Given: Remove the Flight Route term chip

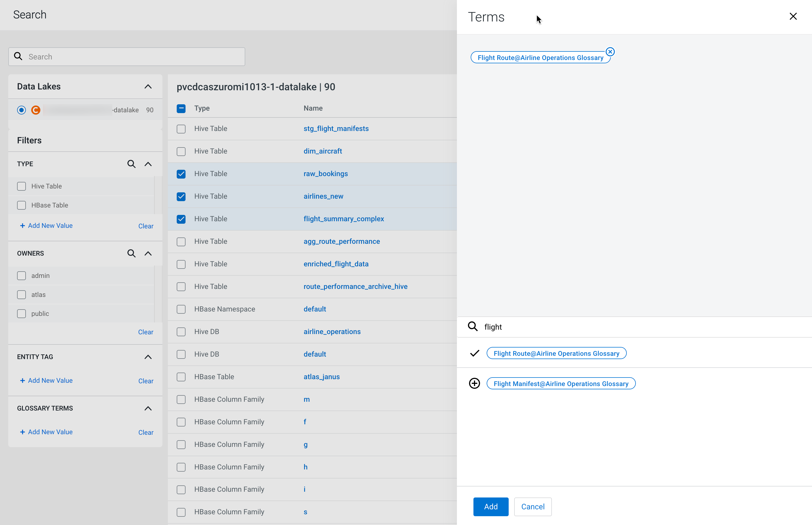Looking at the screenshot, I should (x=610, y=52).
